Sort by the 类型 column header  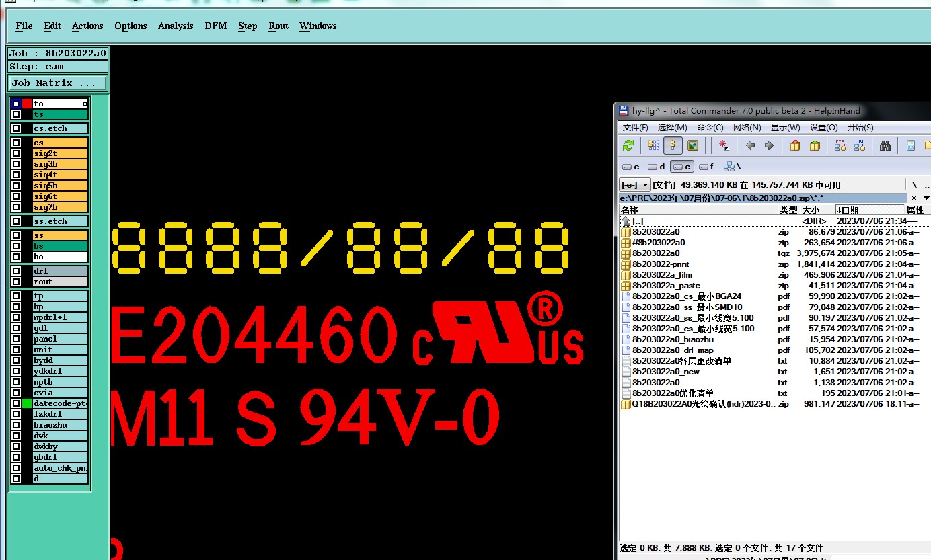(x=788, y=210)
